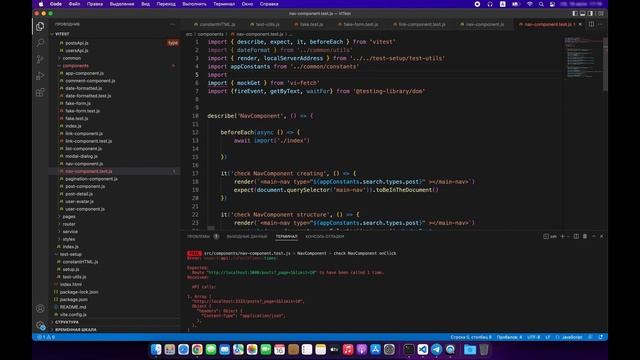Screen dimensions: 640x360
Task: Minimize the bottom panel
Action: pyautogui.click(x=593, y=236)
